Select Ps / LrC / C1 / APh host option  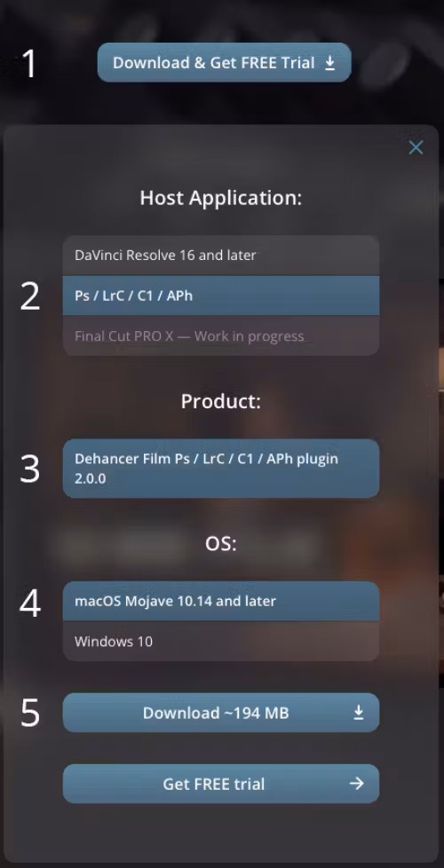click(x=221, y=296)
